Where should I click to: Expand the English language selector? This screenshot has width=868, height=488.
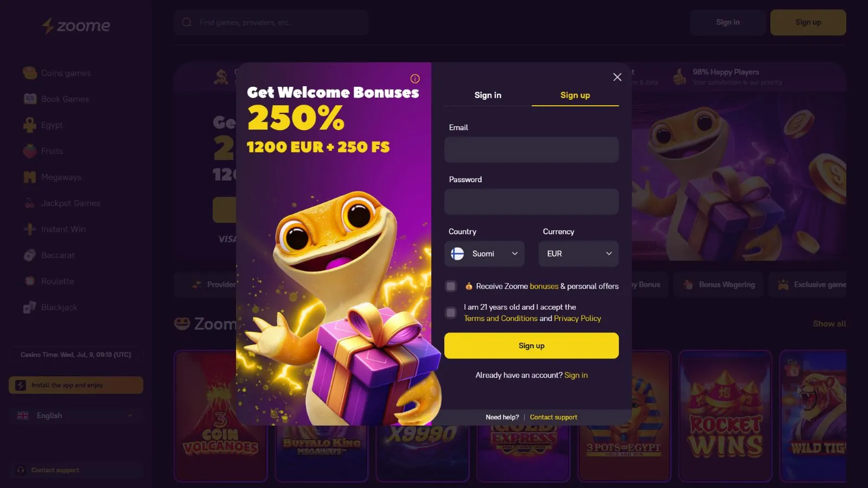tap(76, 415)
